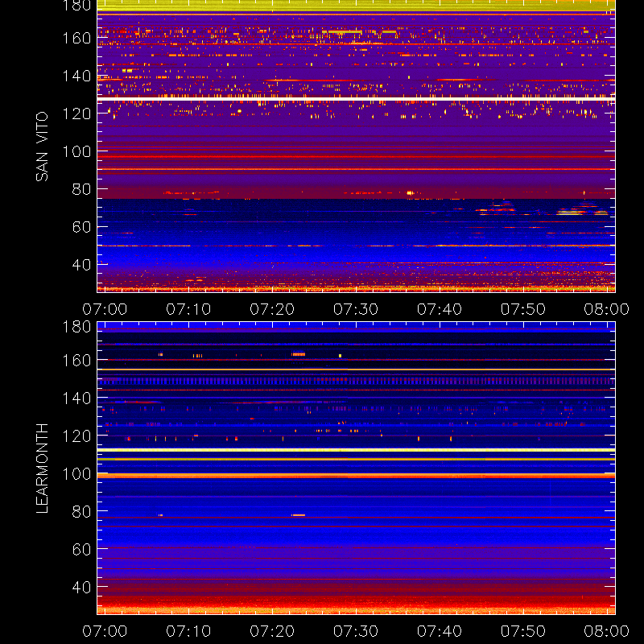Click the solid white band in San Vito spectrogram
The width and height of the screenshot is (644, 644).
coord(356,99)
